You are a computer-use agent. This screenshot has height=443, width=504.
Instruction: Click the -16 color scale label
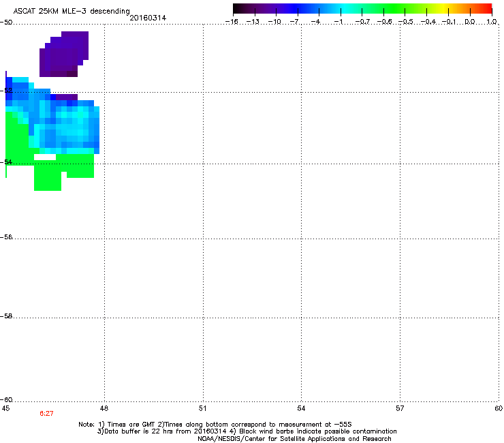click(x=232, y=22)
